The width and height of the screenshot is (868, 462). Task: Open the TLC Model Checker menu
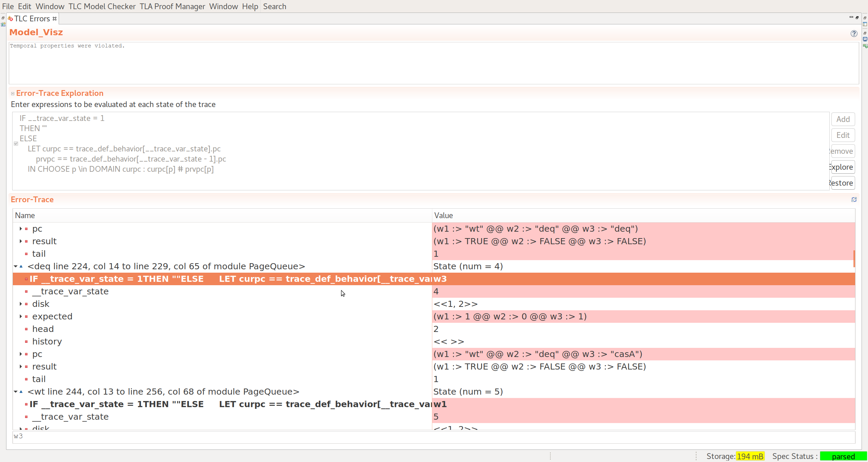101,6
